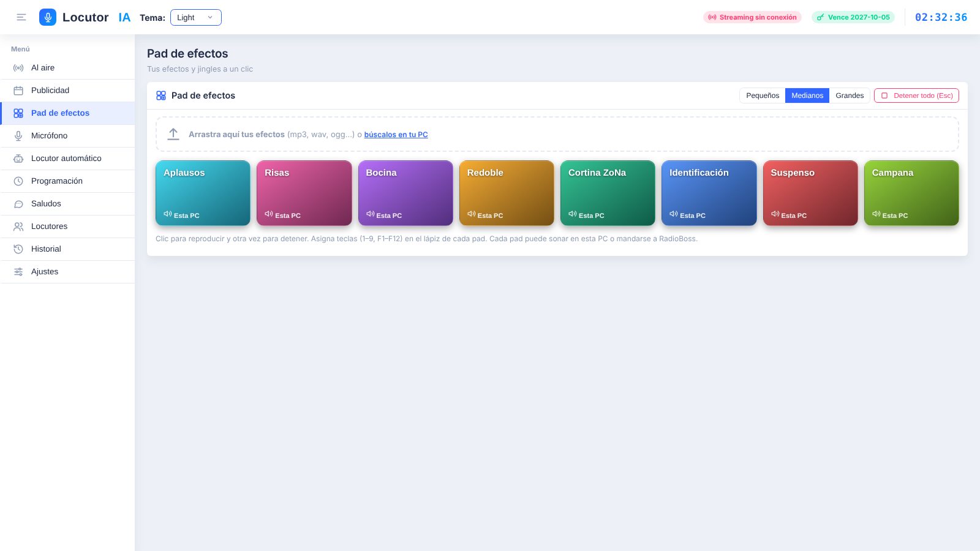Click the speaker icon on Suspenso pad
Screen dimensions: 980x551
pyautogui.click(x=775, y=214)
